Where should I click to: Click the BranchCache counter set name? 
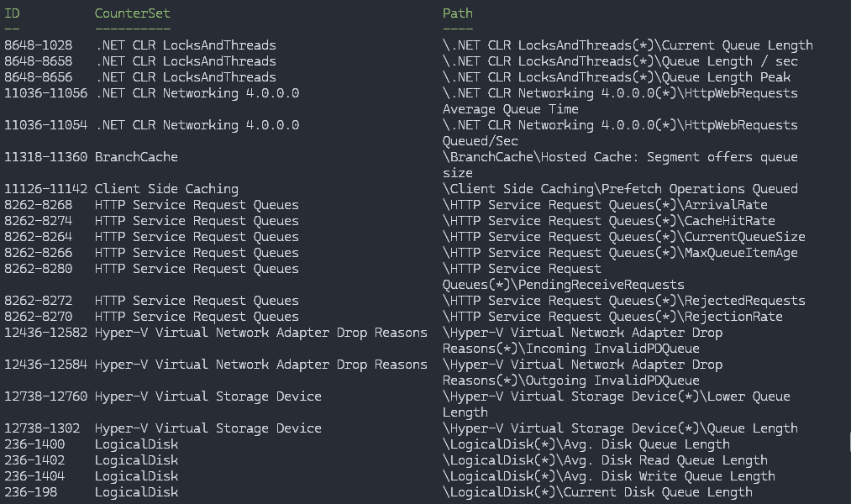[136, 157]
